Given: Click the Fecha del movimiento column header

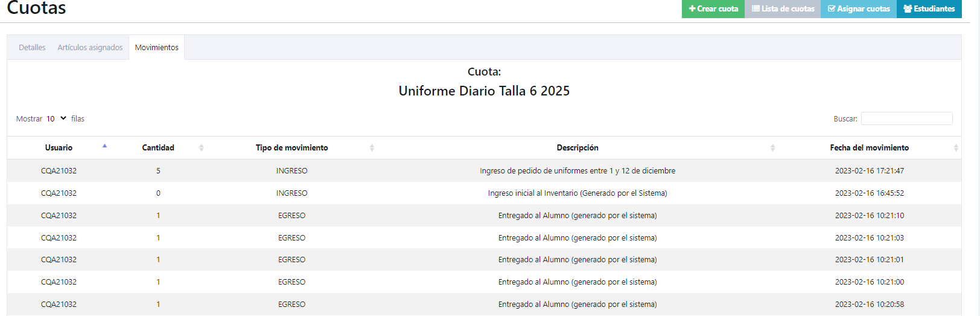Looking at the screenshot, I should tap(870, 147).
